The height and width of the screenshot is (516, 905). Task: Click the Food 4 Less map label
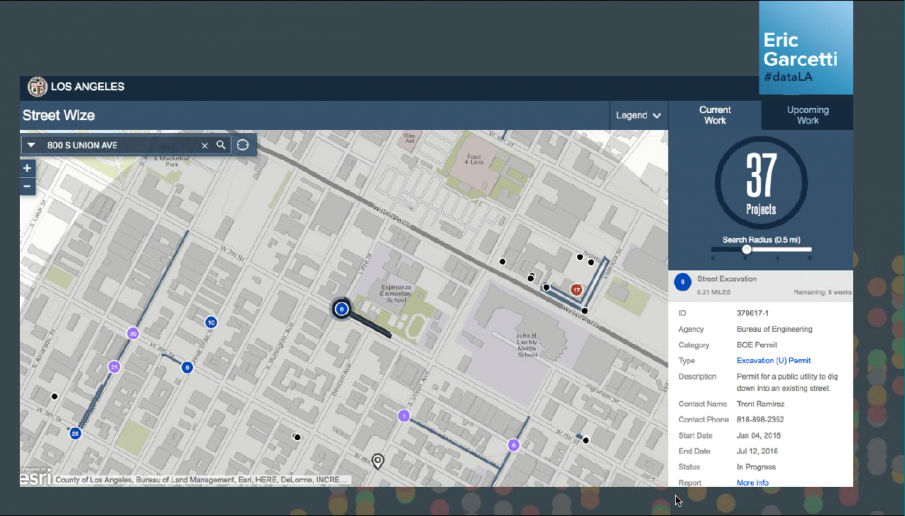(x=473, y=159)
